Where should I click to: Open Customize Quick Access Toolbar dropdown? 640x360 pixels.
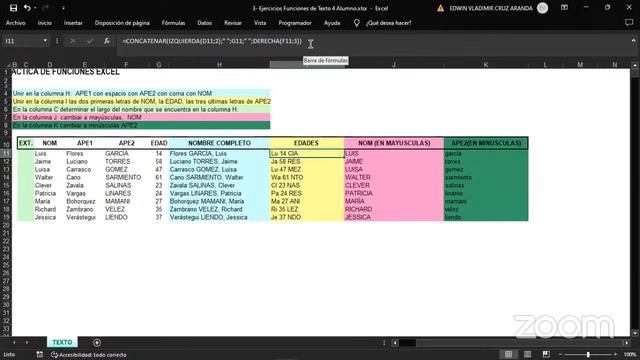[x=63, y=8]
